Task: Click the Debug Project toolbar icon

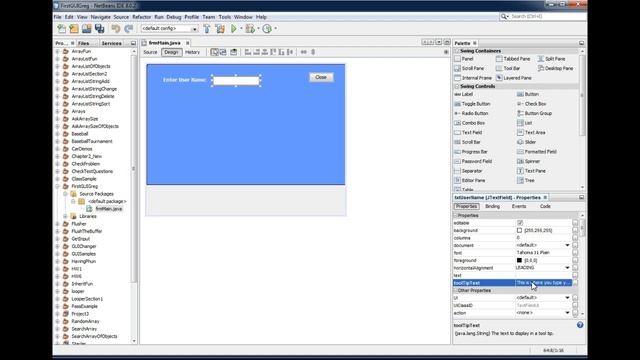Action: coord(250,29)
